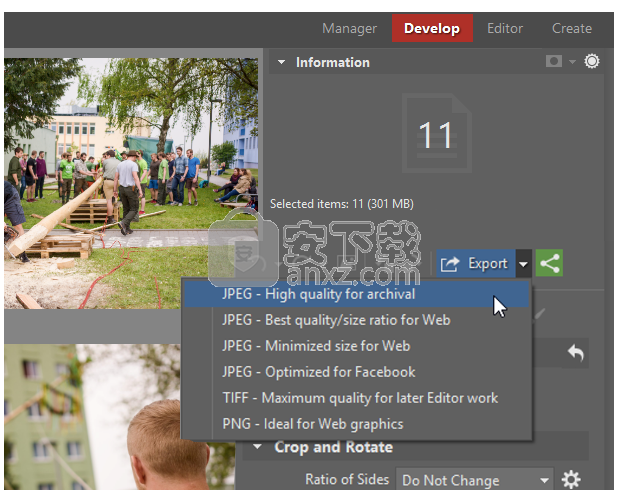Select the Develop tab
Viewport: 632px width, 497px height.
432,28
